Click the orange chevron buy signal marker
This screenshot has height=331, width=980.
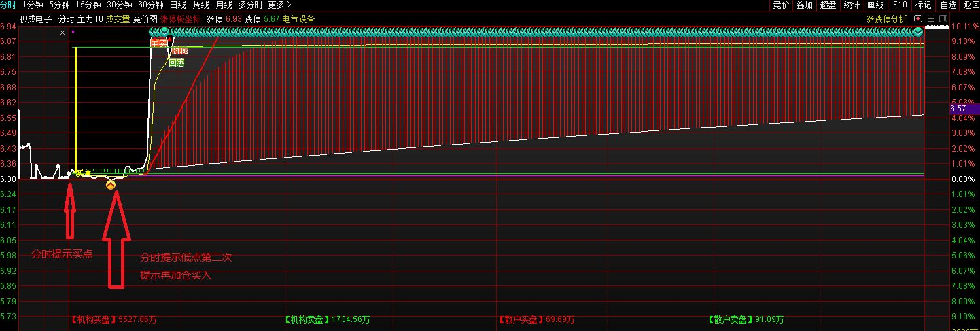111,184
